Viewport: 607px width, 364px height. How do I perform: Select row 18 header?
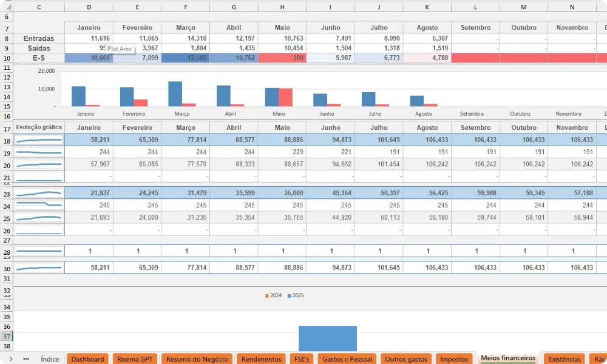coord(7,141)
